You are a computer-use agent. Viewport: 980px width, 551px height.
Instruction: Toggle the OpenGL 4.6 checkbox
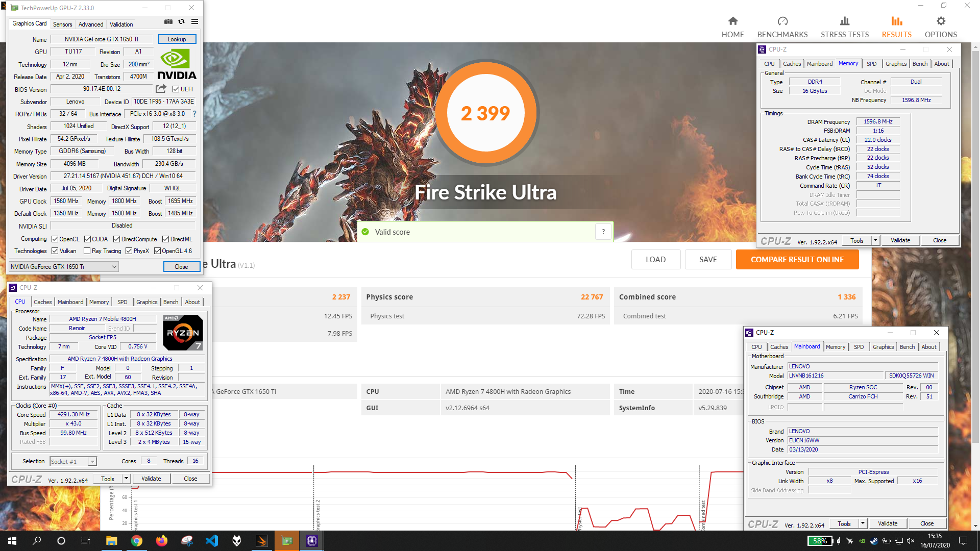pos(157,251)
